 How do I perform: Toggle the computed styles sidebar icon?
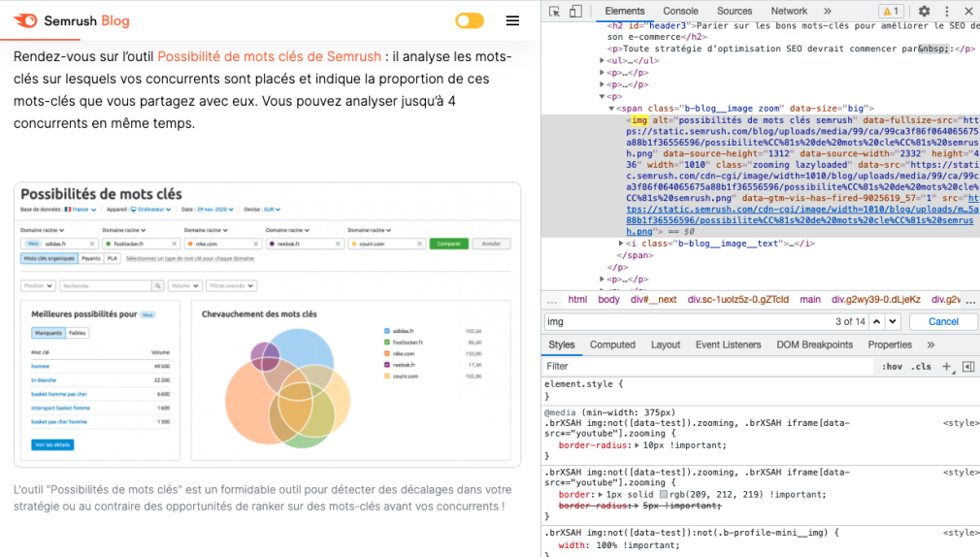(x=968, y=367)
